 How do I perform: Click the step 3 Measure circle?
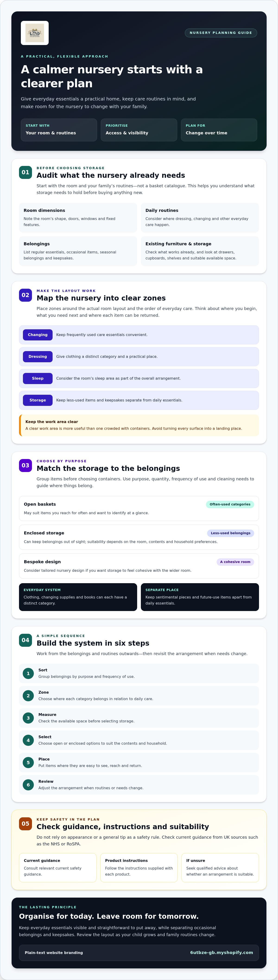click(x=28, y=718)
